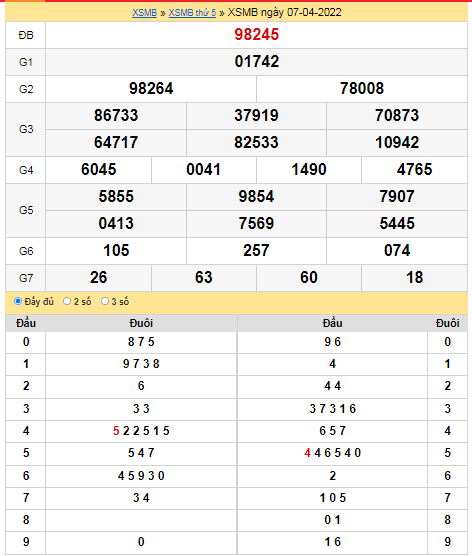
Task: Click G6 number 257
Action: (x=256, y=251)
